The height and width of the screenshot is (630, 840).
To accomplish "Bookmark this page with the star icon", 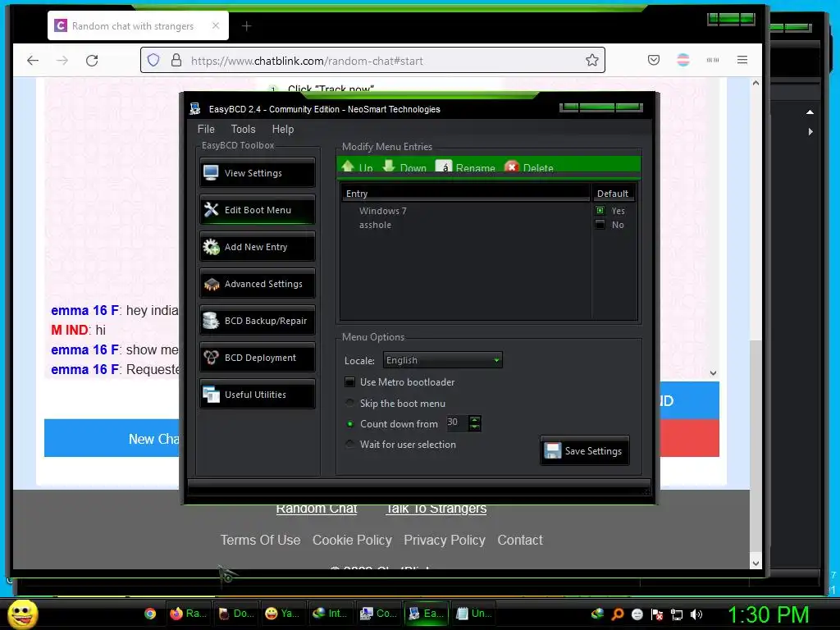I will 592,60.
